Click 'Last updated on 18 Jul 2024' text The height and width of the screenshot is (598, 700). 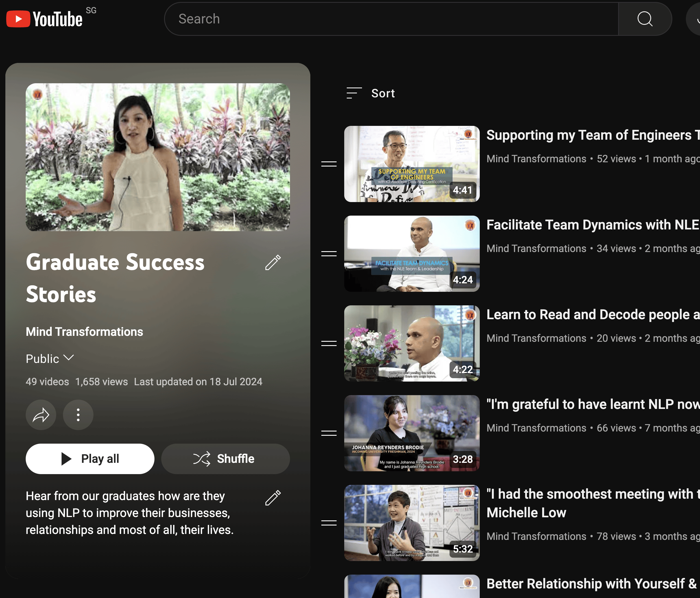click(198, 382)
